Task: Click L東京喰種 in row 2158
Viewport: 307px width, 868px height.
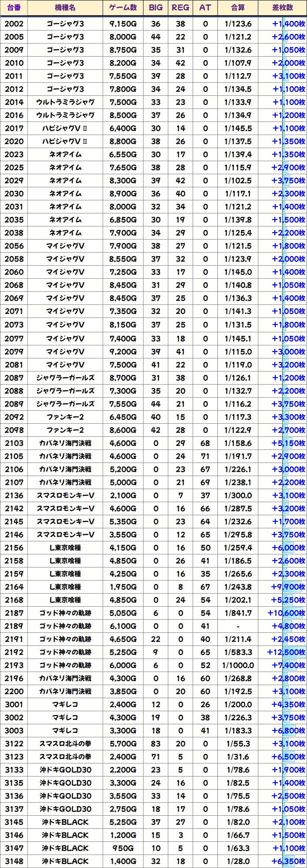Action: [65, 561]
